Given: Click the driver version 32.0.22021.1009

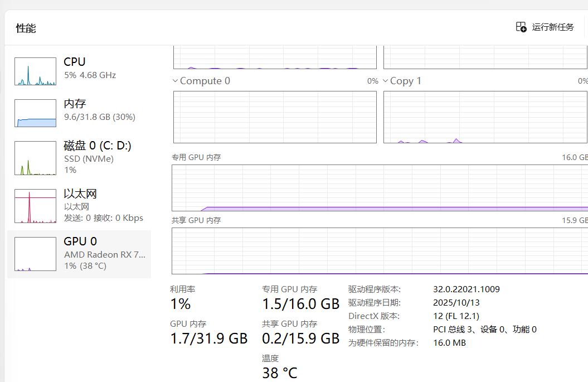Looking at the screenshot, I should click(466, 289).
